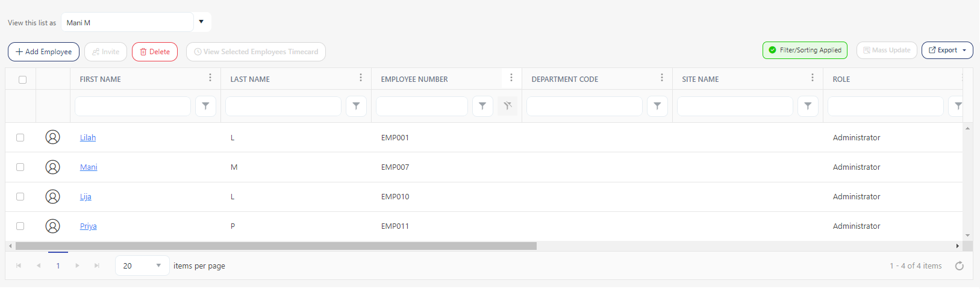
Task: Click the filter icon for First Name column
Action: (x=205, y=106)
